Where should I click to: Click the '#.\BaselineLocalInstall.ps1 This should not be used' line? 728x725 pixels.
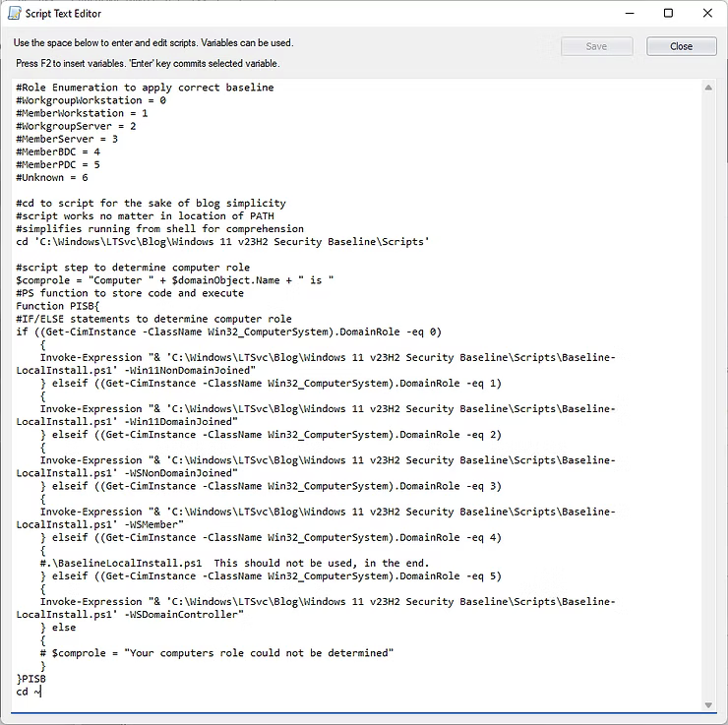[x=234, y=563]
